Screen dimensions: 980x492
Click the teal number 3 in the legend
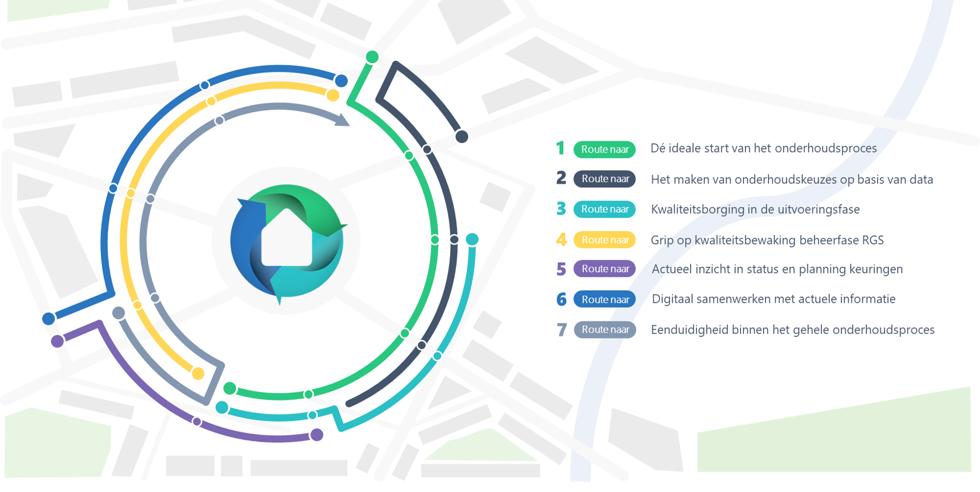pos(561,208)
